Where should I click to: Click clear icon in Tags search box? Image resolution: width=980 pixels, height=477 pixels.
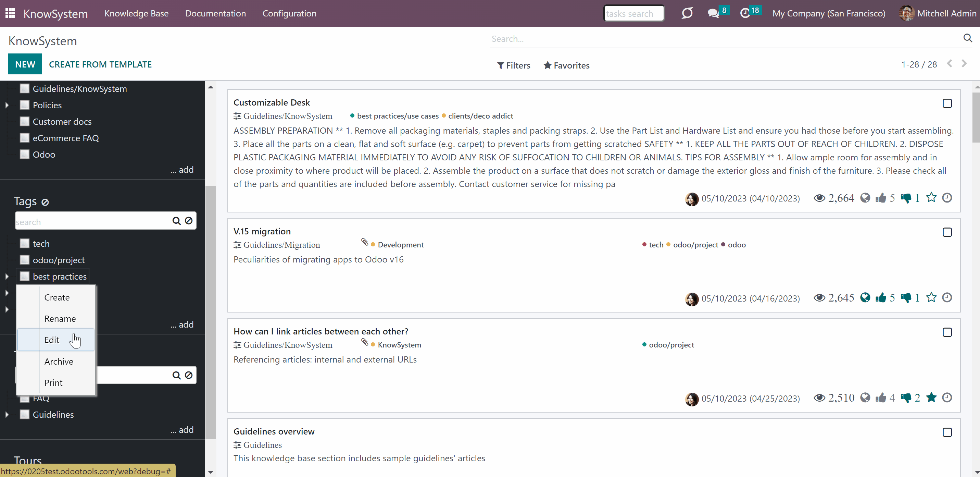[x=189, y=221]
